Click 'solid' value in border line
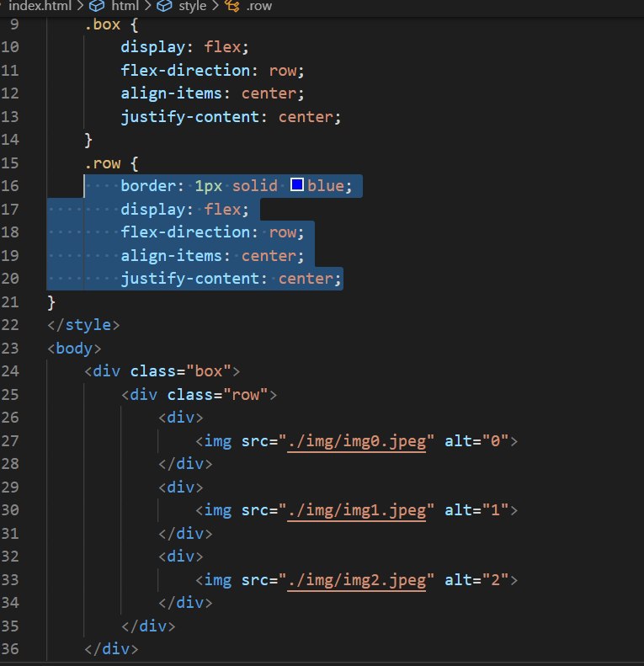The image size is (644, 666). point(254,186)
